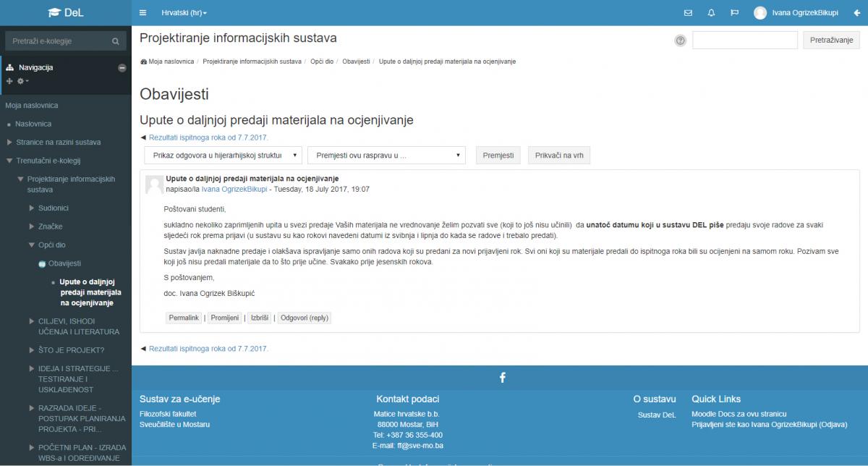This screenshot has width=868, height=466.
Task: Click the flag icon in top bar
Action: tap(734, 13)
